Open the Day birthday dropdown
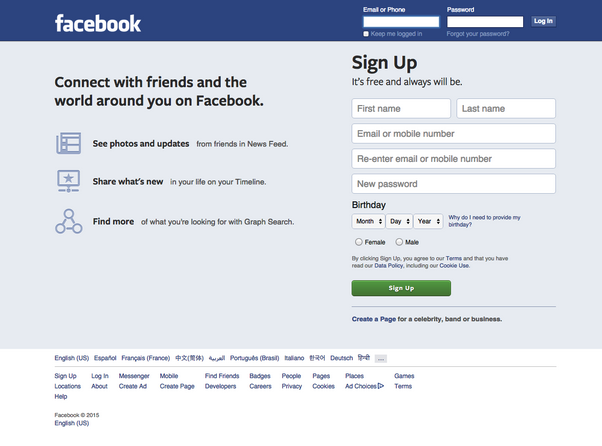Image resolution: width=602 pixels, height=446 pixels. (x=399, y=221)
